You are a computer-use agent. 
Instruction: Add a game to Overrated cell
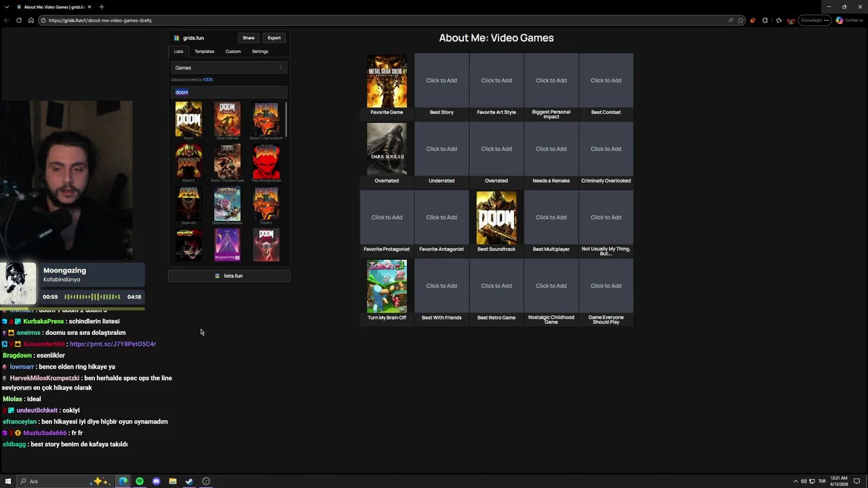pyautogui.click(x=496, y=149)
